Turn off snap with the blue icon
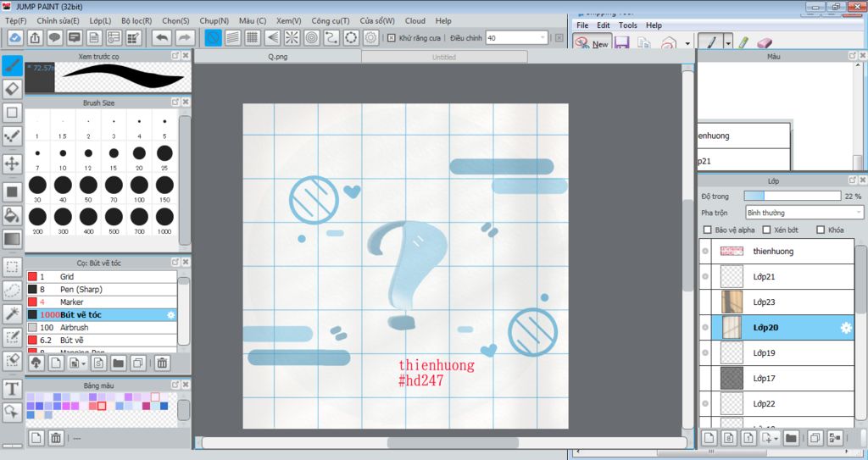This screenshot has width=868, height=460. (x=213, y=37)
